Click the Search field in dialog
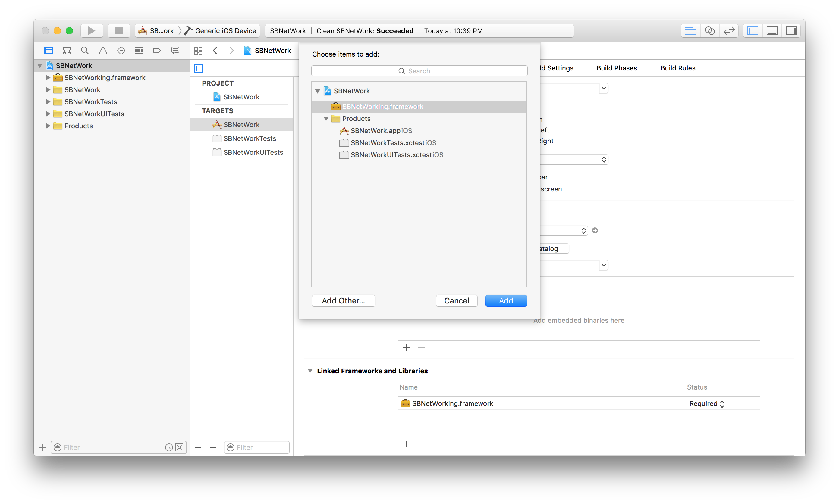Image resolution: width=839 pixels, height=504 pixels. (419, 71)
